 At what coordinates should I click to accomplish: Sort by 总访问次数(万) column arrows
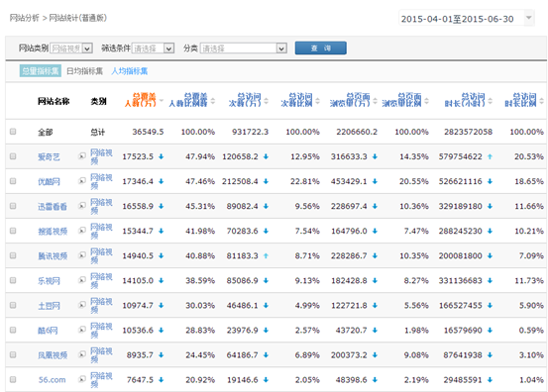point(267,101)
